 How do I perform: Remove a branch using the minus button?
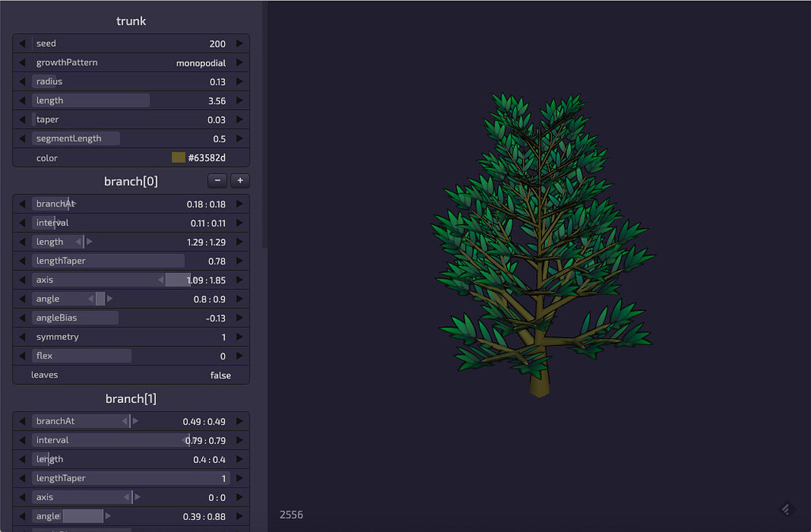216,180
